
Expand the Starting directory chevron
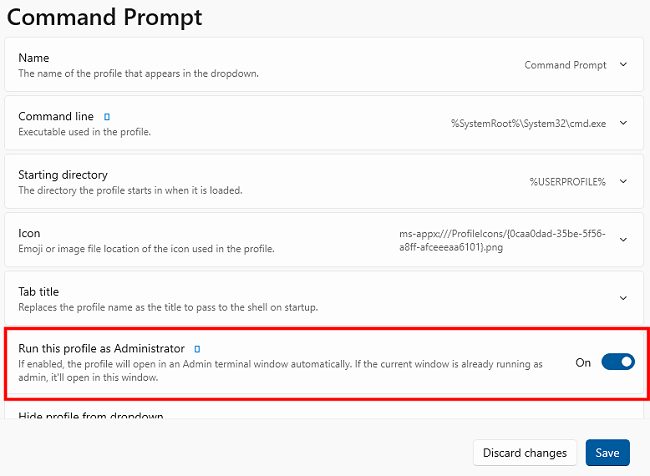[x=623, y=182]
